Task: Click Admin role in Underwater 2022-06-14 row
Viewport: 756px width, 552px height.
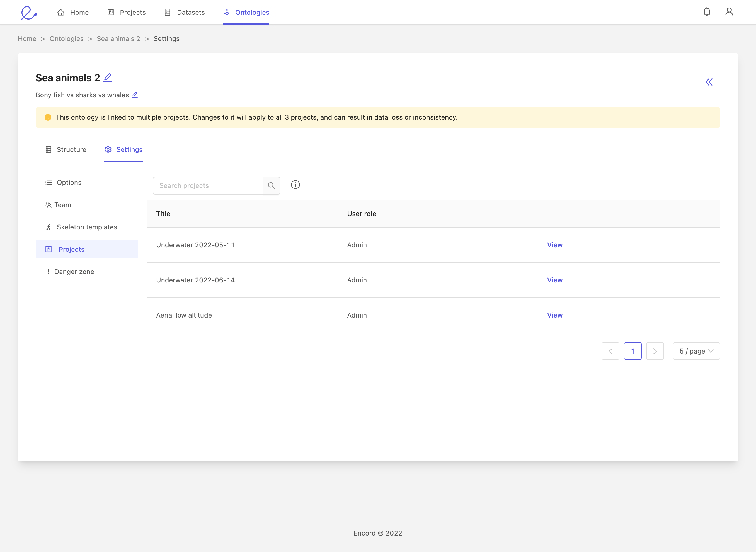Action: click(x=357, y=280)
